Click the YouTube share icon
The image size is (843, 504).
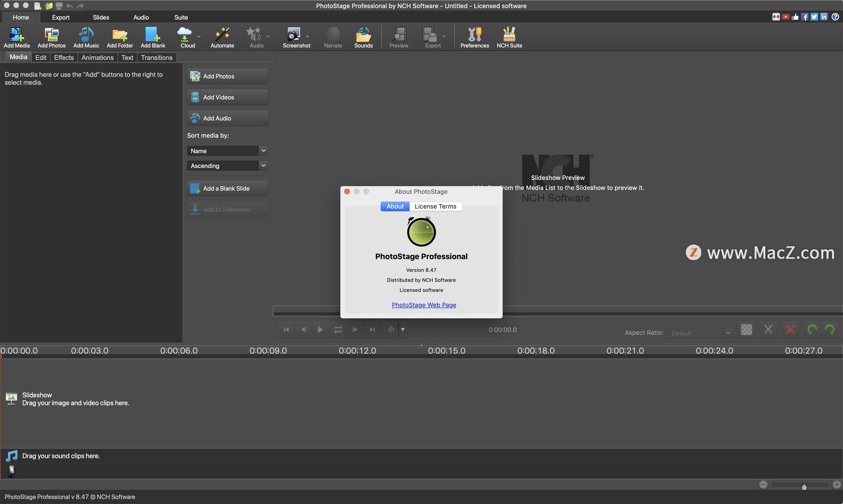(785, 17)
